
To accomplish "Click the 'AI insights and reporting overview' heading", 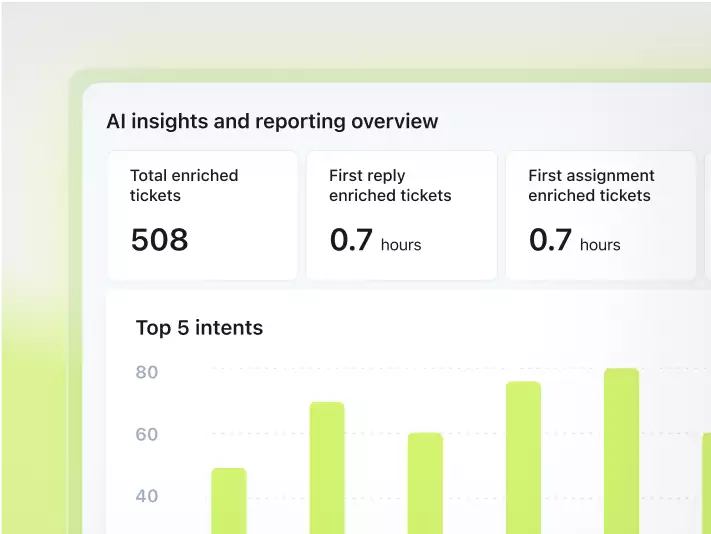I will click(272, 121).
